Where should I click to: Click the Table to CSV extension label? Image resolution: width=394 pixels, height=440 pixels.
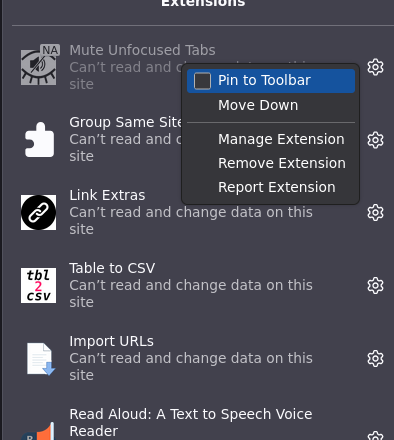click(112, 268)
